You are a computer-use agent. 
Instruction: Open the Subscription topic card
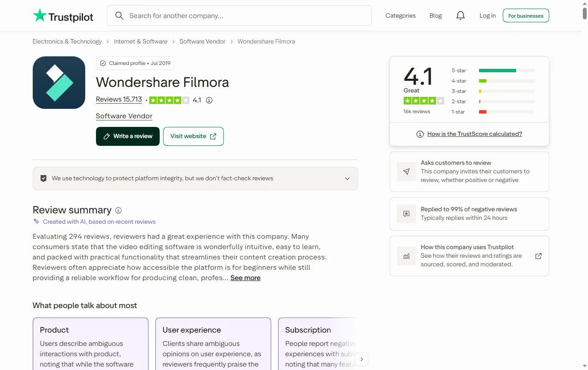pos(318,344)
